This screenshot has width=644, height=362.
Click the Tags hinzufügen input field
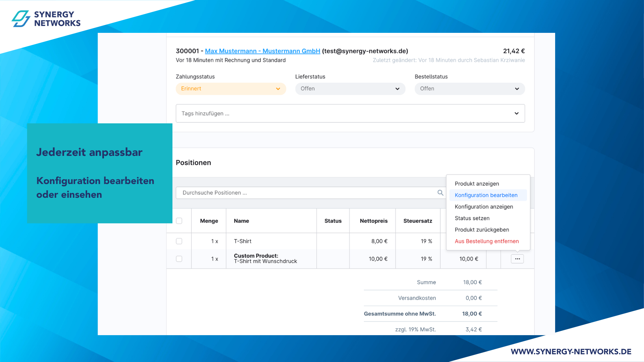click(350, 113)
